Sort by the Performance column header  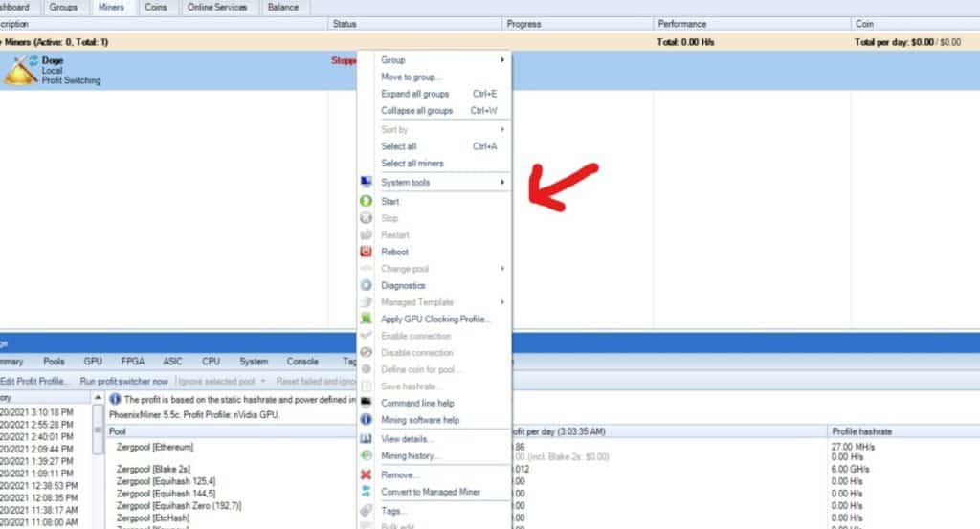pos(752,24)
